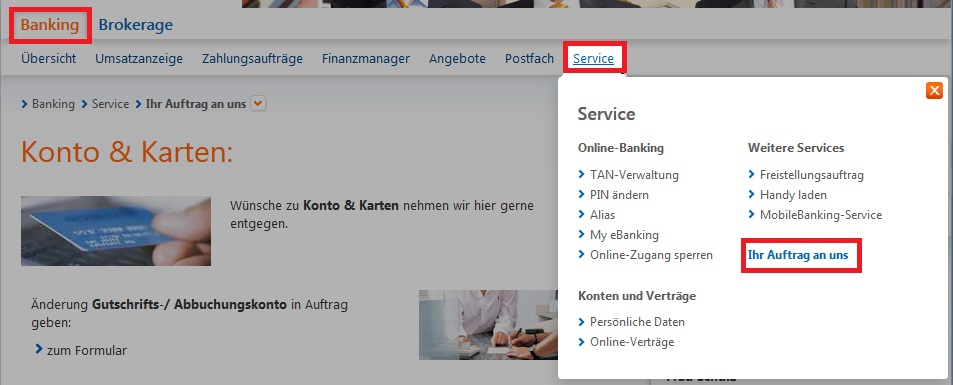Screen dimensions: 953x385
Task: Open MobileBanking-Service
Action: [821, 215]
